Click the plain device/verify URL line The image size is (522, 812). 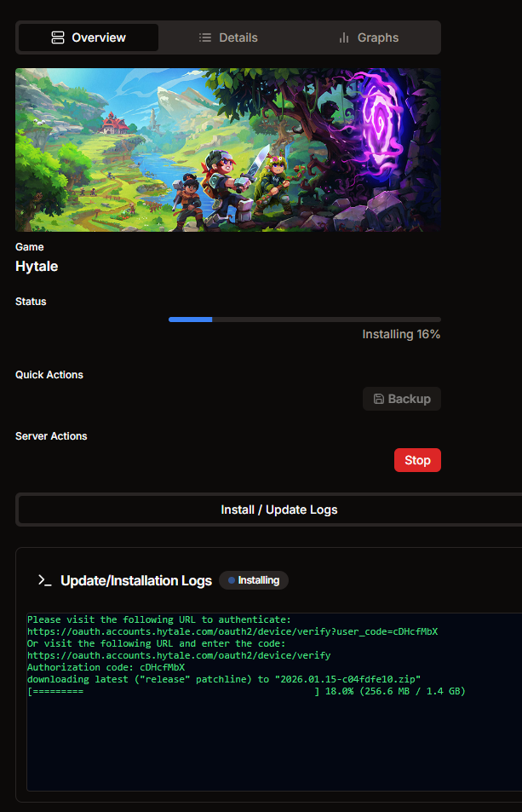(x=179, y=655)
